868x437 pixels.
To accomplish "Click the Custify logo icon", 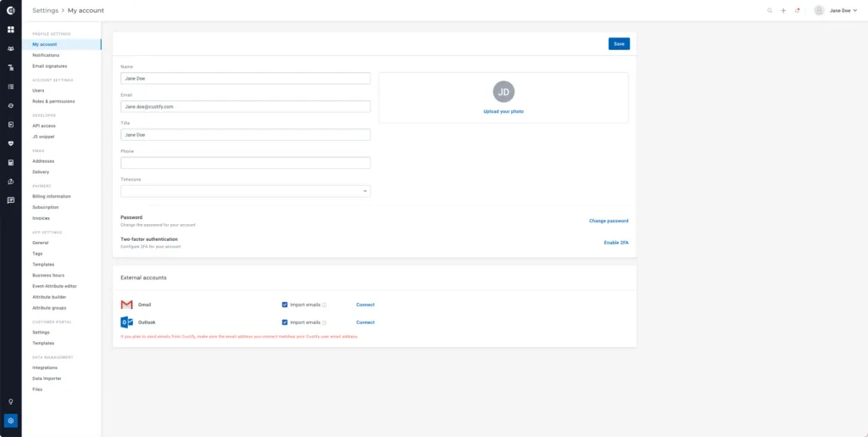I will coord(10,10).
